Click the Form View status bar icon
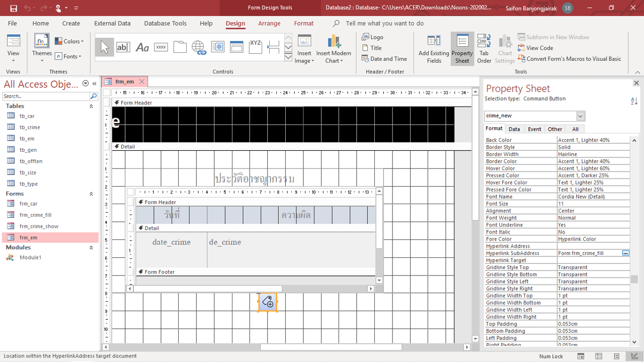This screenshot has height=362, width=644. click(x=581, y=356)
